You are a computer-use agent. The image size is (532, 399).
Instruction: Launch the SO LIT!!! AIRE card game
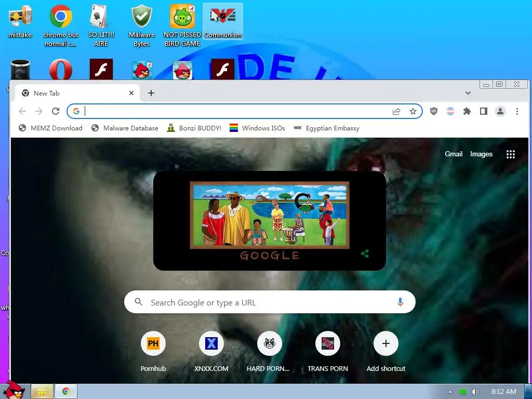(101, 25)
